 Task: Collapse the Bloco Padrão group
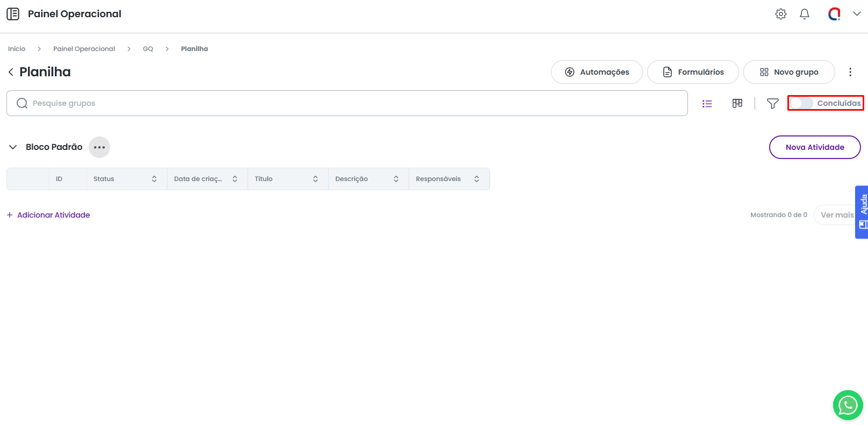coord(13,147)
